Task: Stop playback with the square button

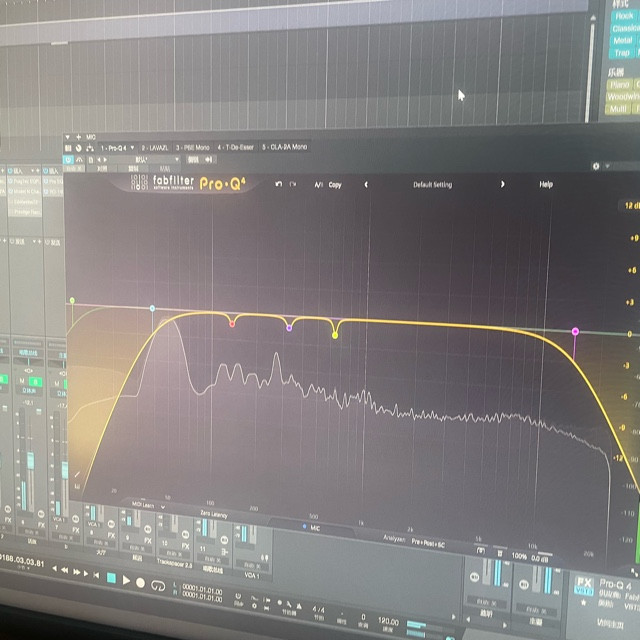Action: [111, 578]
